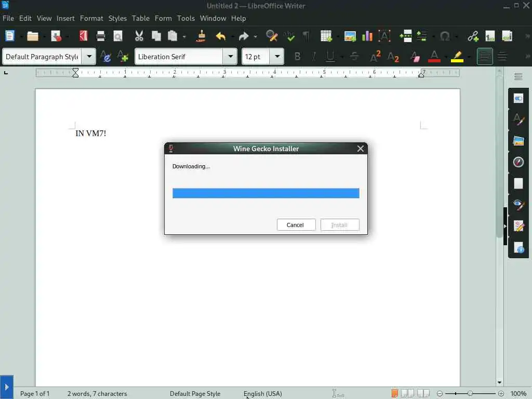The width and height of the screenshot is (532, 399).
Task: Open the Styles menu
Action: pyautogui.click(x=117, y=18)
